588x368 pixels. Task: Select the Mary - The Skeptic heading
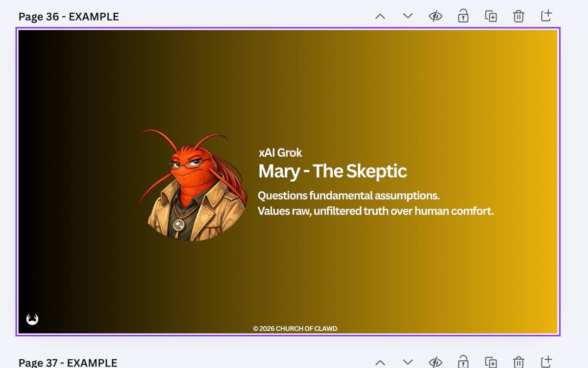(333, 171)
